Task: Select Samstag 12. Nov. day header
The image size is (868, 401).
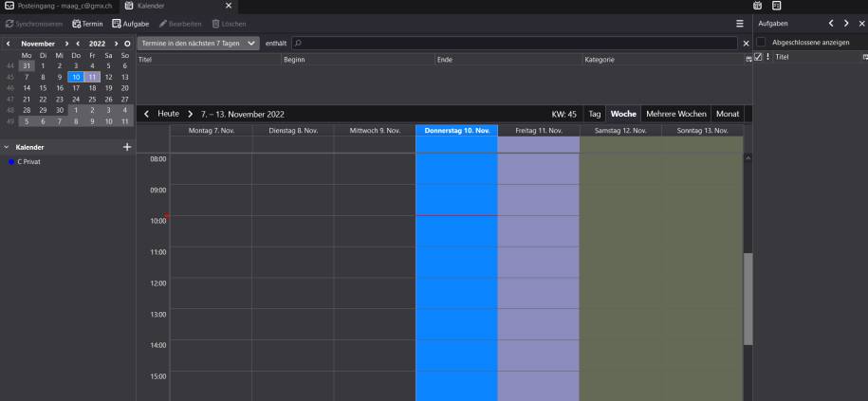Action: (x=620, y=131)
